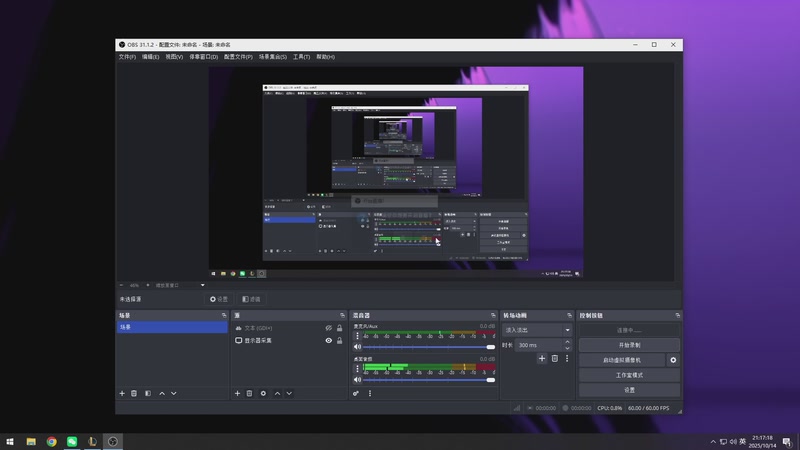Open advanced audio properties gears icon in mixer
800x450 pixels.
tap(356, 393)
